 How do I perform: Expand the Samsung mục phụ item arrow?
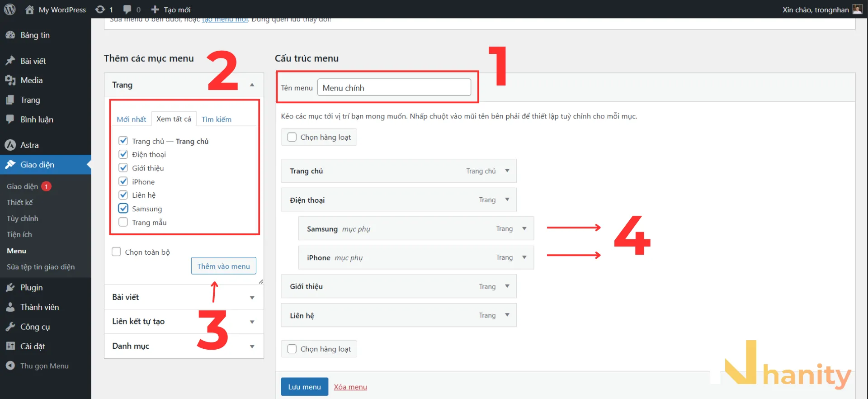click(x=524, y=228)
